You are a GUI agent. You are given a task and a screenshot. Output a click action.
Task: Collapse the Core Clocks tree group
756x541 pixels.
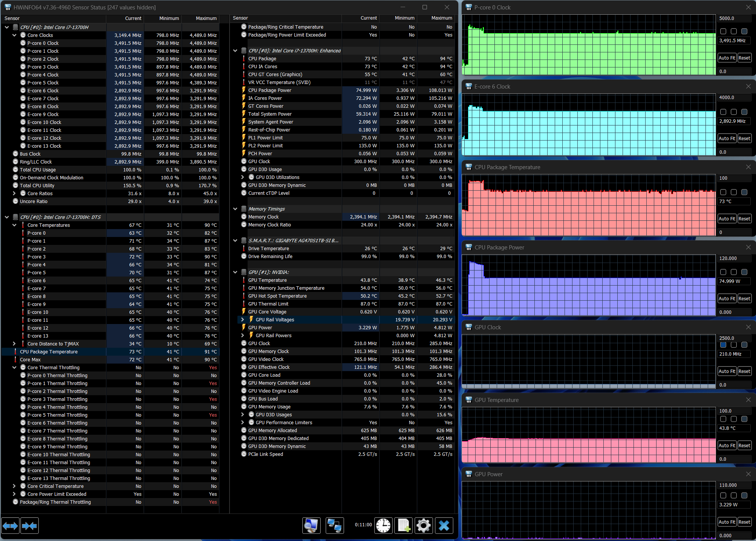(14, 35)
